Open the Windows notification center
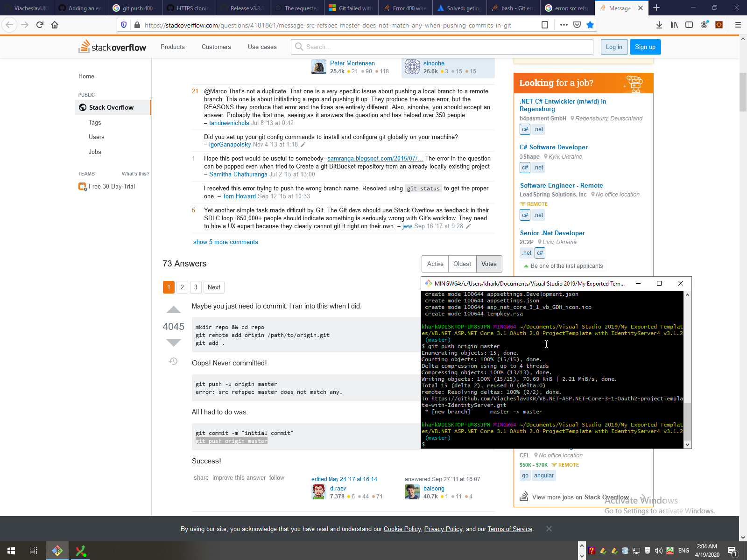747x560 pixels. [733, 551]
